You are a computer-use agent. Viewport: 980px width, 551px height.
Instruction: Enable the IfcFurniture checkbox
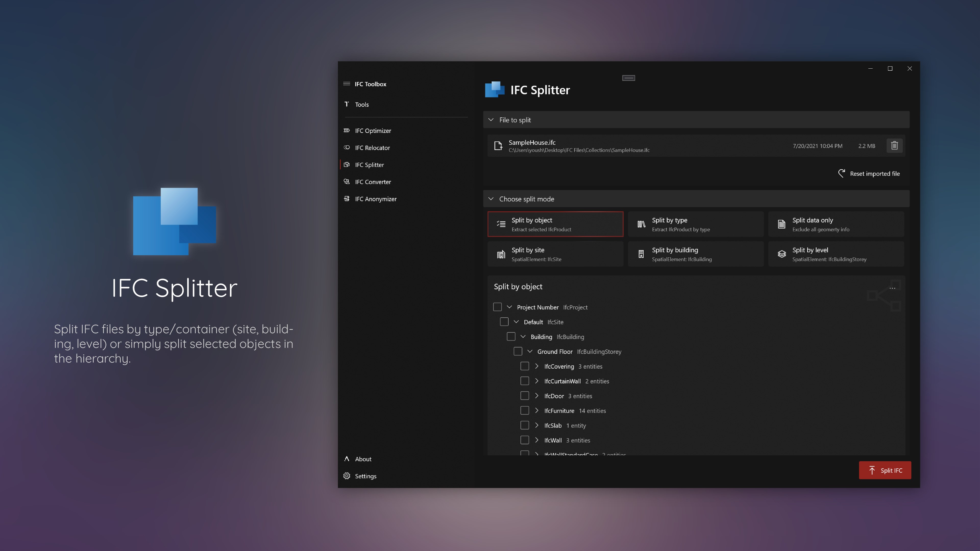[x=524, y=411]
